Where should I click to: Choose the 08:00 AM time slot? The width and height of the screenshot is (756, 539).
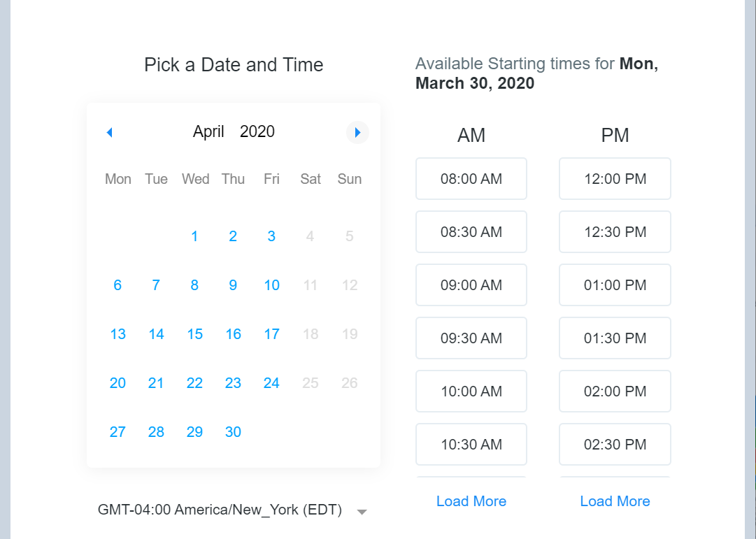coord(471,179)
